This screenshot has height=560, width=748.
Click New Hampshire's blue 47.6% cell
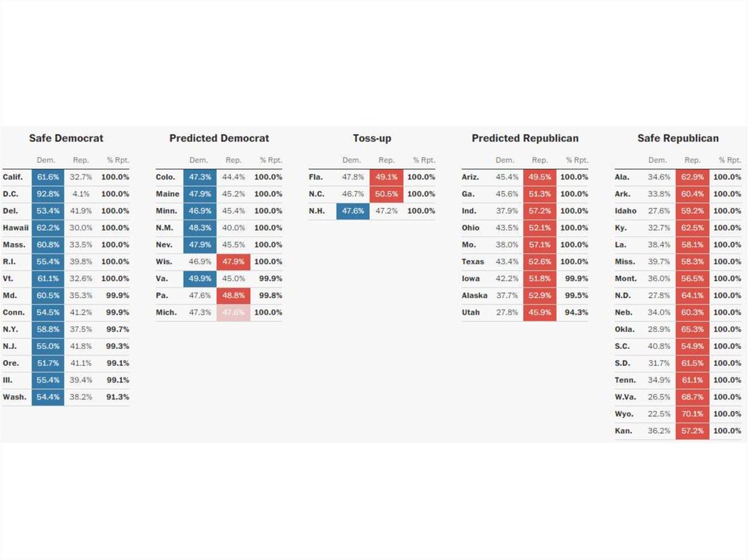tap(353, 211)
